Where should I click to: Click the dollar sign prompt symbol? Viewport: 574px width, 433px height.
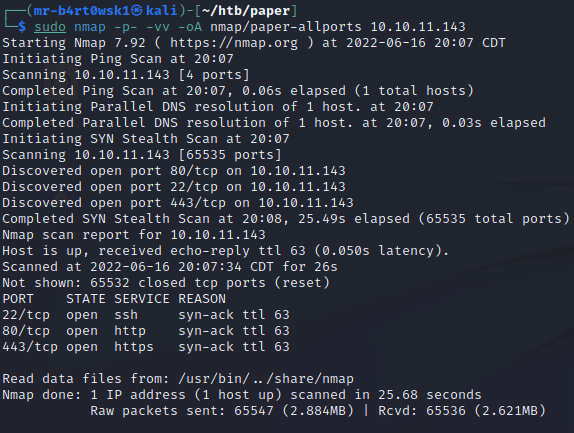(x=22, y=27)
